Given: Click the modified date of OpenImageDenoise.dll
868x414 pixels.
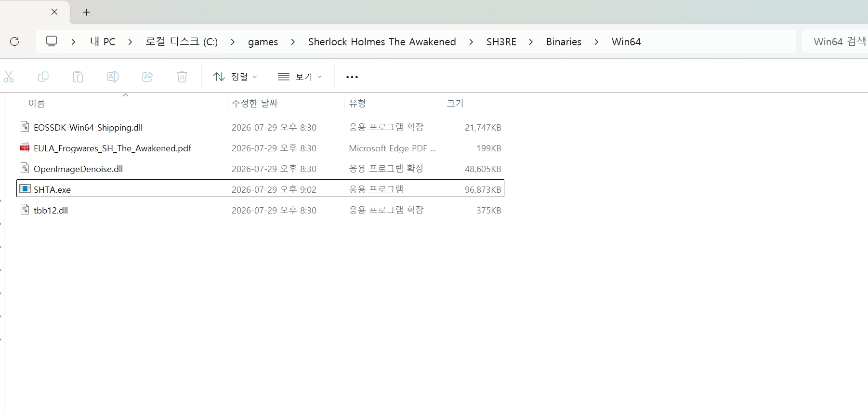Looking at the screenshot, I should 274,169.
